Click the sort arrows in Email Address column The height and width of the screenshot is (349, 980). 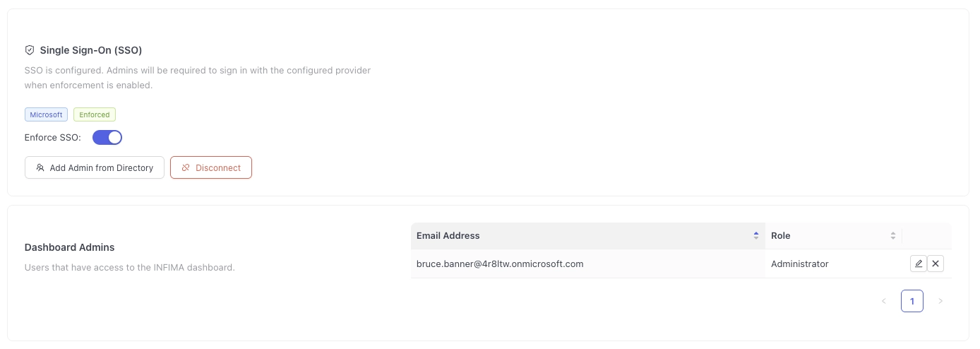point(756,236)
